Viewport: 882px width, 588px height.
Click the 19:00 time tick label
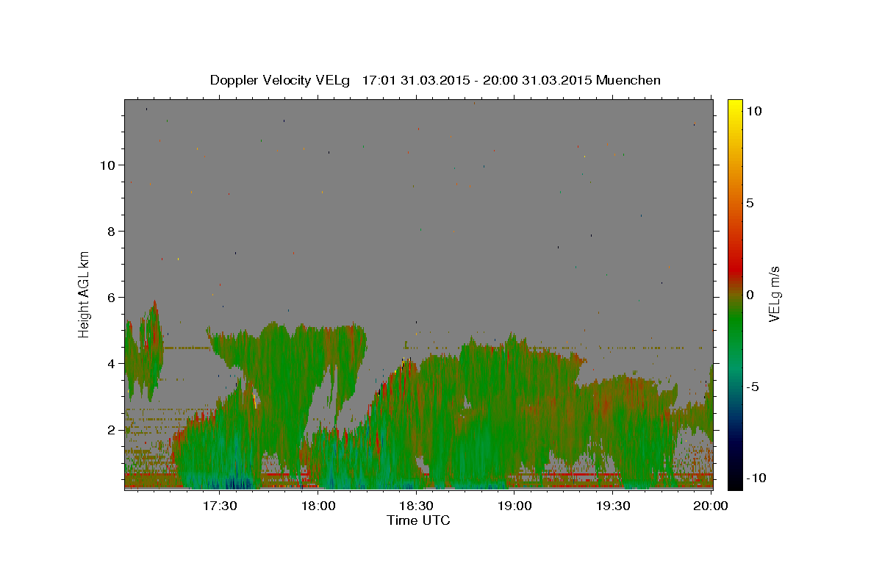(514, 506)
